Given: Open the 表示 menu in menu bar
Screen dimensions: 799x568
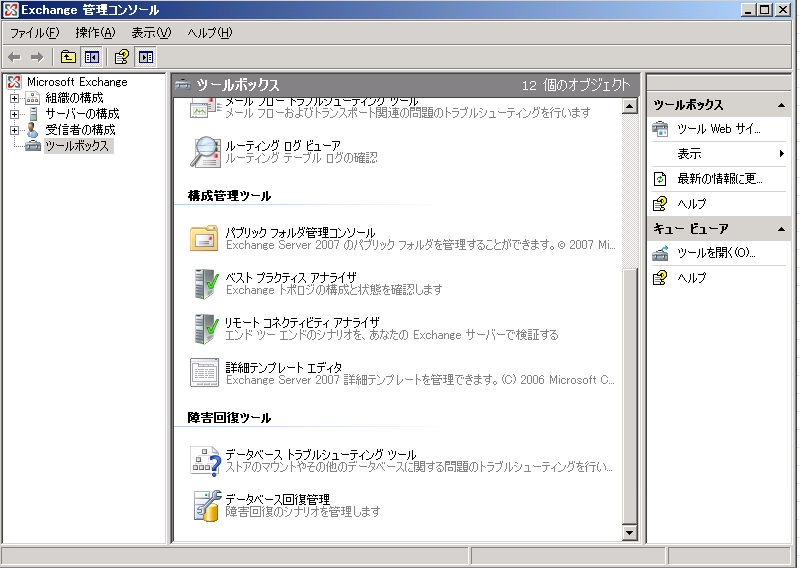Looking at the screenshot, I should point(151,33).
